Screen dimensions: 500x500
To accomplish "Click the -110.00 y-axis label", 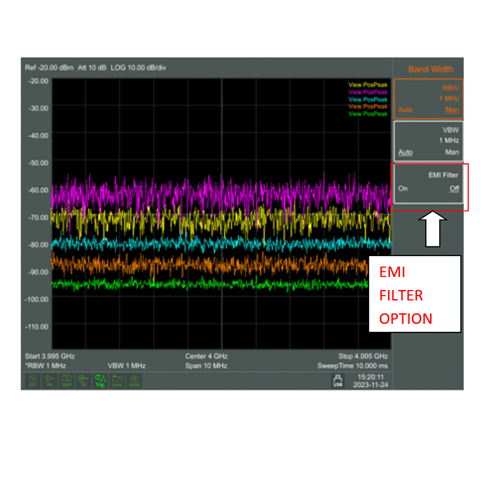I will (37, 326).
